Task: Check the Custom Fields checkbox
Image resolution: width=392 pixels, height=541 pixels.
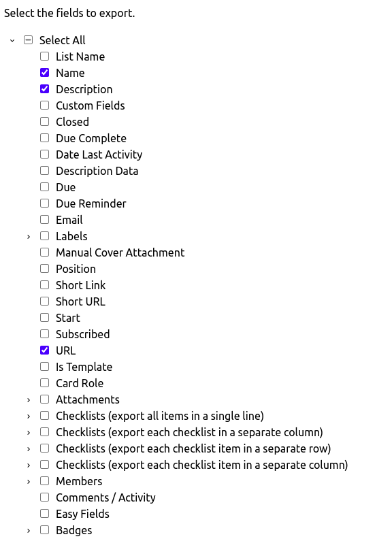Action: pos(44,105)
